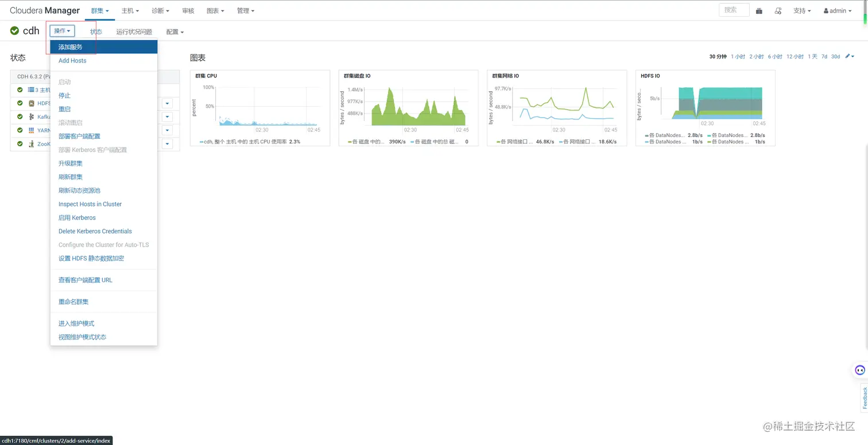Click the Kafka service icon

(x=32, y=116)
